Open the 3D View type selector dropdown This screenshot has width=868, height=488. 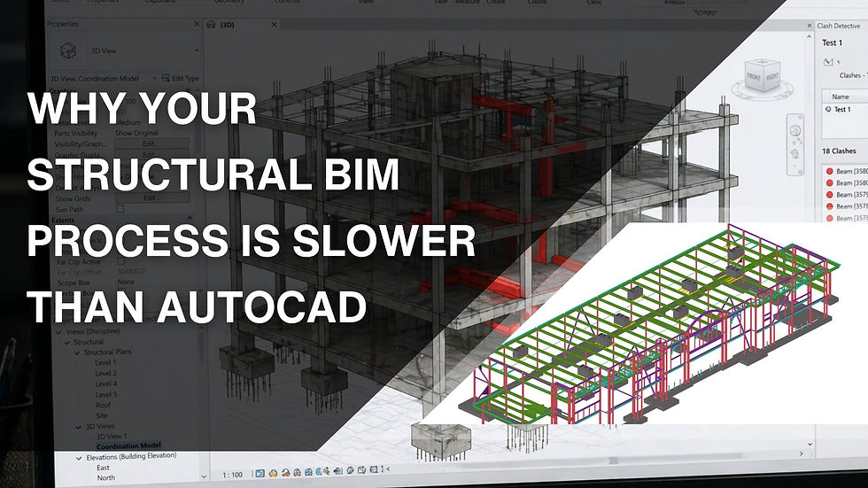point(196,50)
